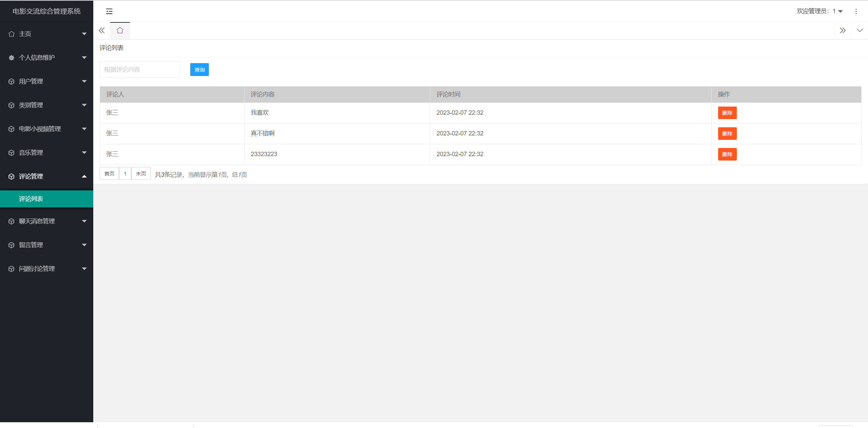The width and height of the screenshot is (868, 428).
Task: Click the home tab icon
Action: 120,31
